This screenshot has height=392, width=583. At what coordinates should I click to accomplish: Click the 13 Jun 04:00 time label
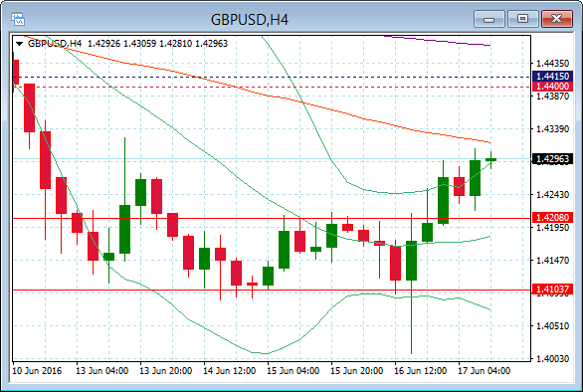pyautogui.click(x=102, y=371)
